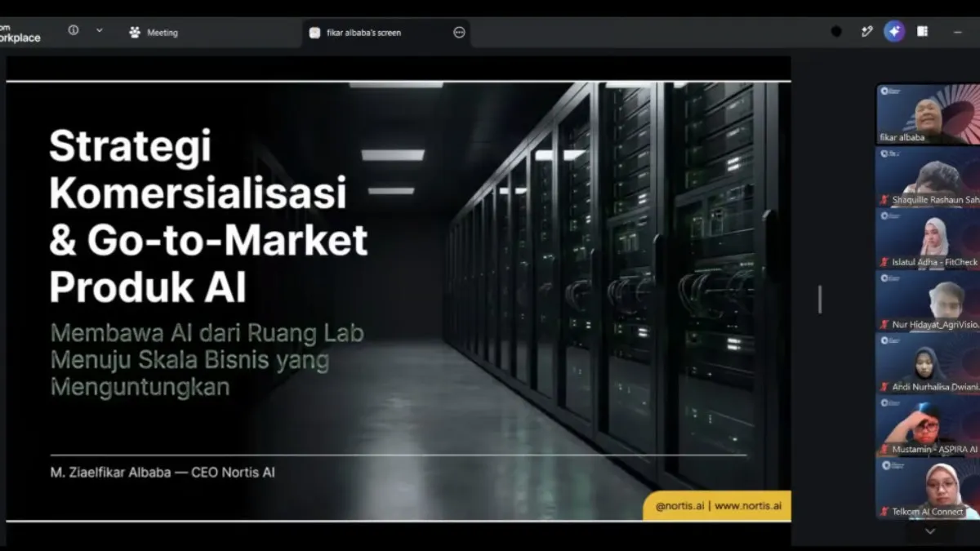Open the annotate pen icon
This screenshot has width=980, height=551.
pos(866,32)
